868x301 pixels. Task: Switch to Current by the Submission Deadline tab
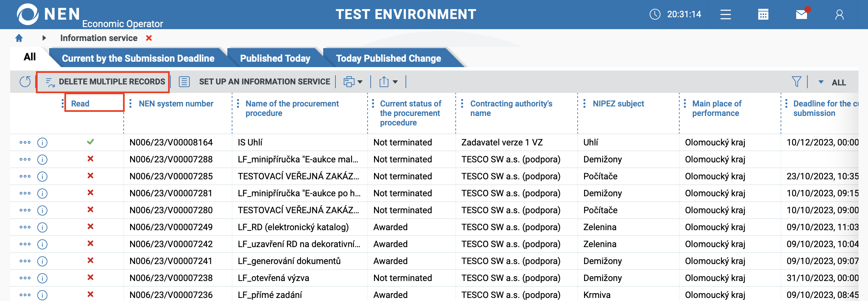138,58
